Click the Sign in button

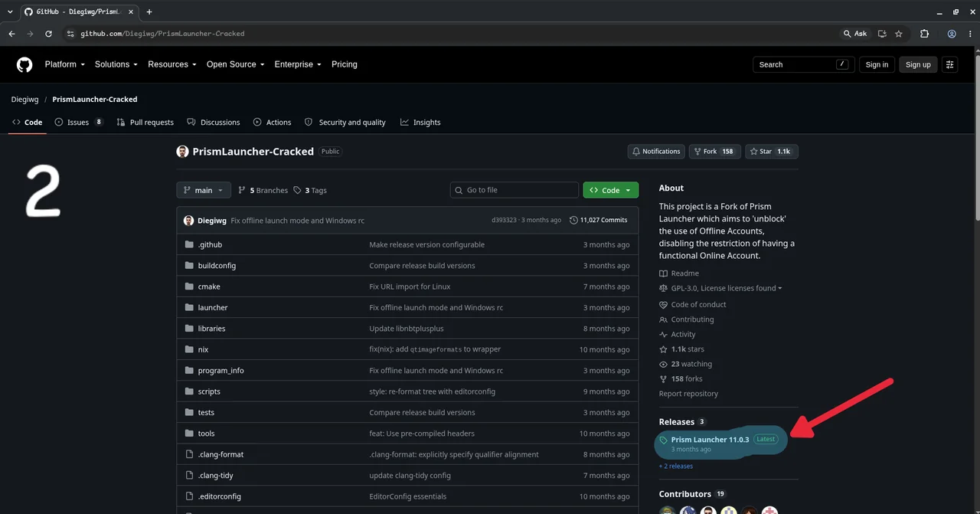pos(877,64)
